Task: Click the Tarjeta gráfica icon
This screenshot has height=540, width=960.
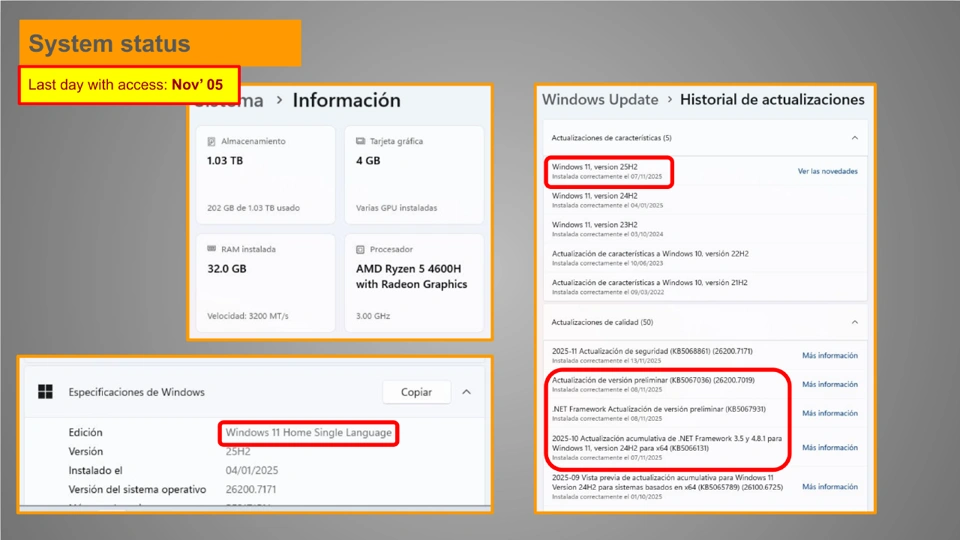Action: coord(360,141)
